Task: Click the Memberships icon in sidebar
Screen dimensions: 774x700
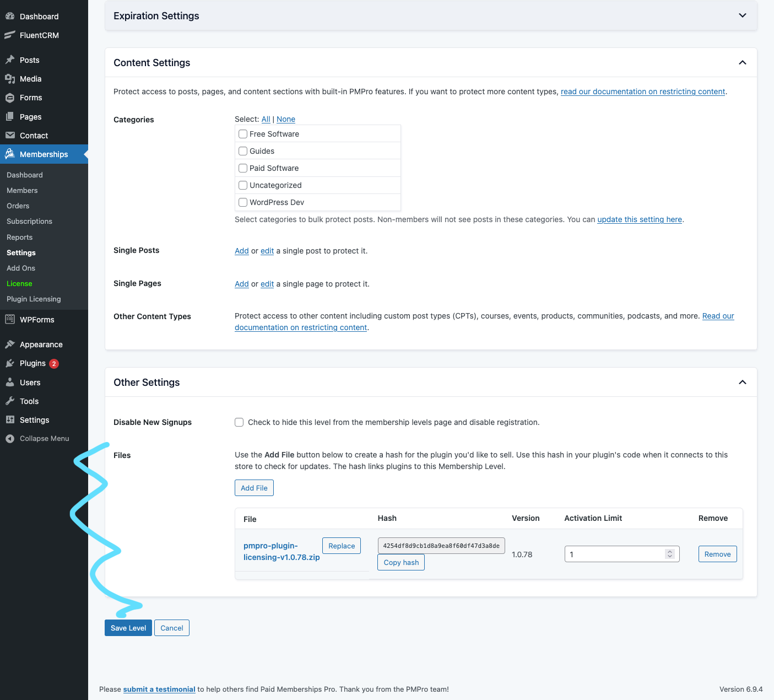Action: click(x=10, y=154)
